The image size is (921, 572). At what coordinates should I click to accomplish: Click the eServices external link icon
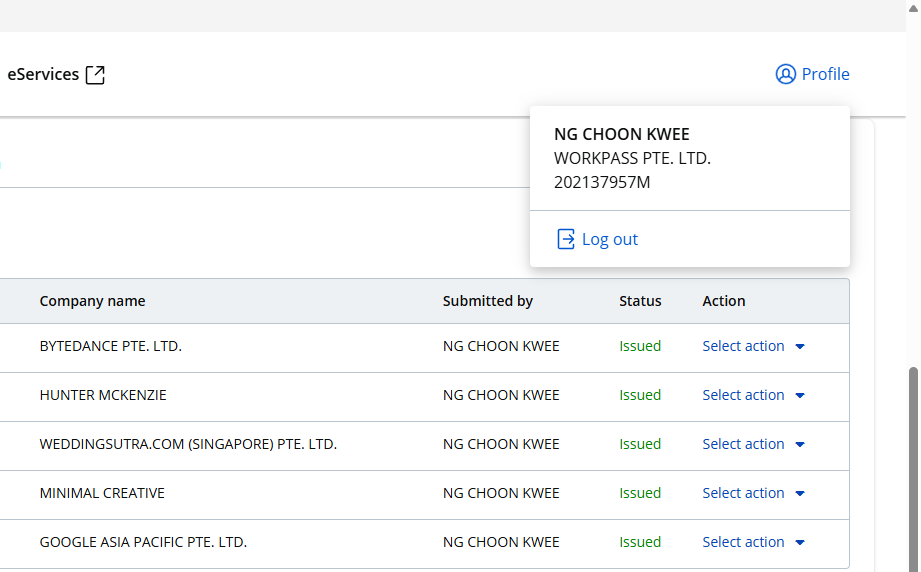95,75
